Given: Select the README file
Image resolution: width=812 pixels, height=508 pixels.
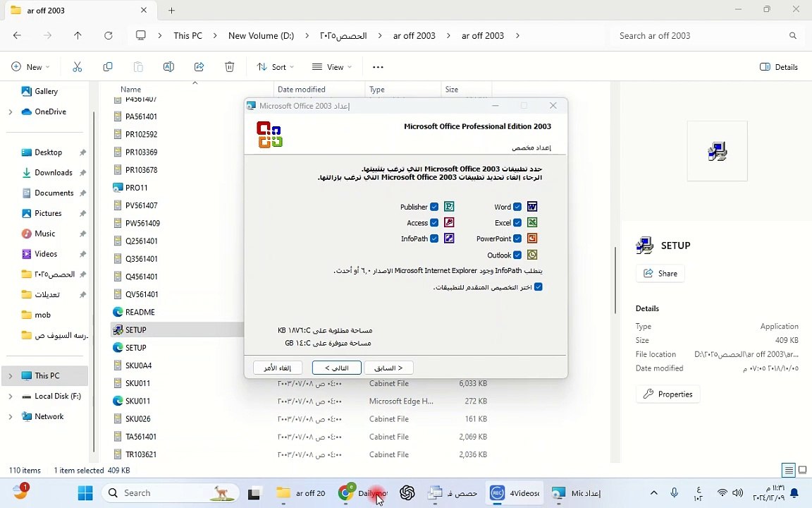Looking at the screenshot, I should click(x=140, y=312).
